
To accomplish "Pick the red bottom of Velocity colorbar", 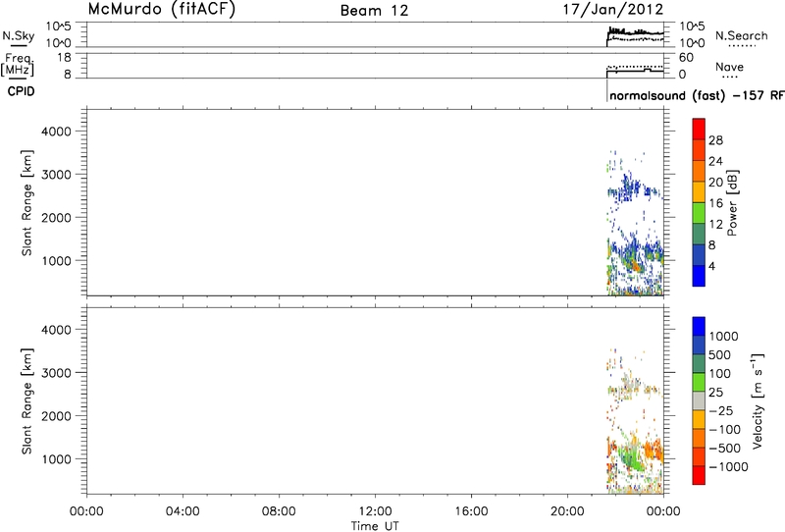I will click(699, 475).
